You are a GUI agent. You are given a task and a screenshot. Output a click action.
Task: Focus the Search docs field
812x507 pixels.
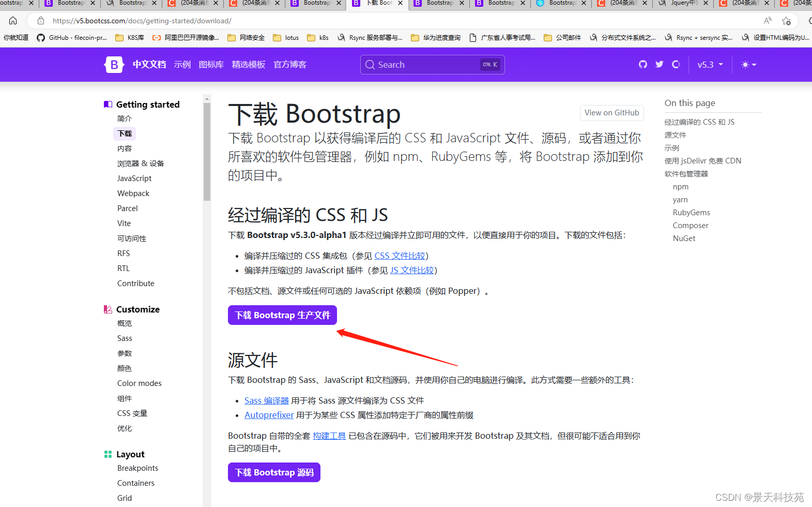point(432,65)
